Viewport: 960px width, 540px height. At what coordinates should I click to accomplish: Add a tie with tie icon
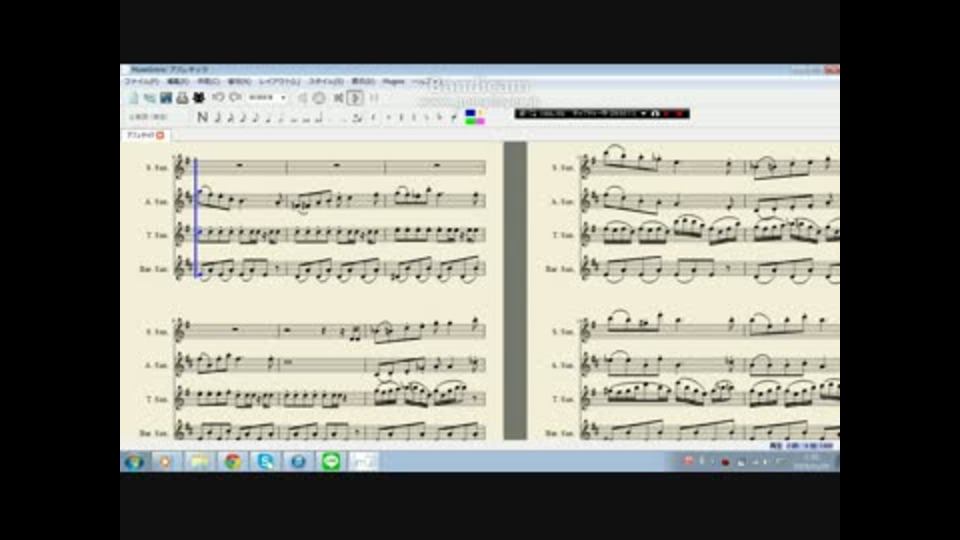[x=358, y=118]
